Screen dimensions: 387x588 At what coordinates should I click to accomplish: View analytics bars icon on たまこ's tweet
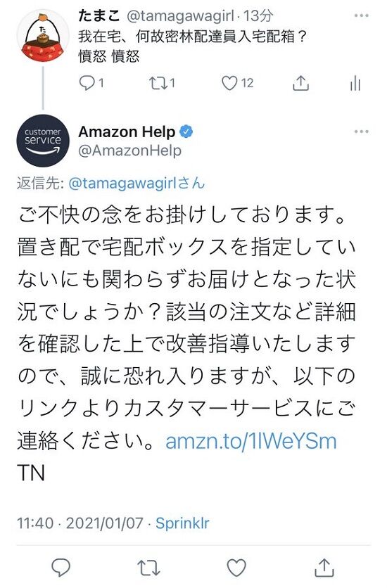tap(355, 83)
